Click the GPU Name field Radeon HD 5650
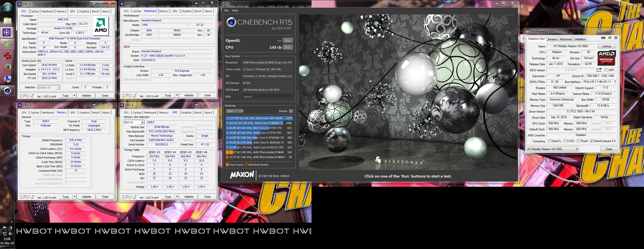The width and height of the screenshot is (644, 249). pyautogui.click(x=570, y=46)
